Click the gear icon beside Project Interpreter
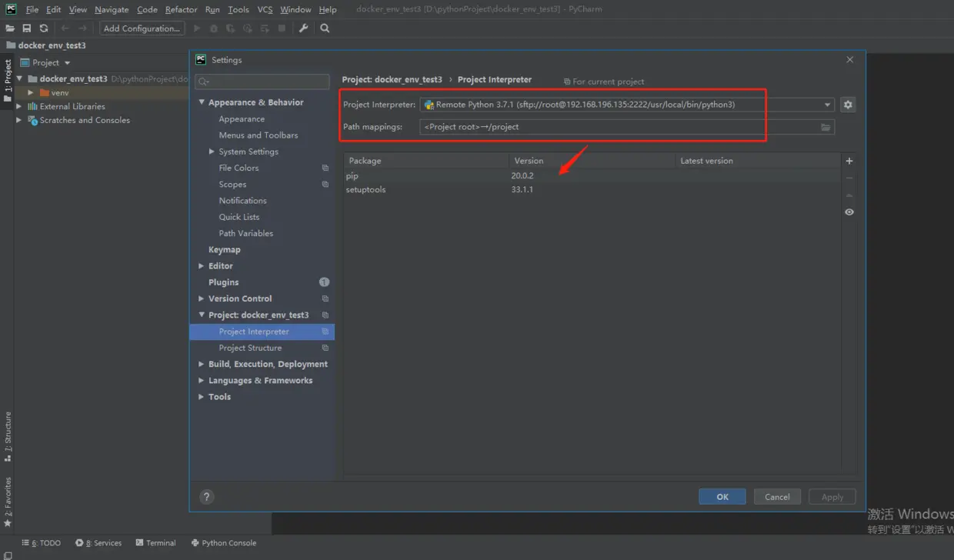Screen dimensions: 954x560 click(848, 105)
